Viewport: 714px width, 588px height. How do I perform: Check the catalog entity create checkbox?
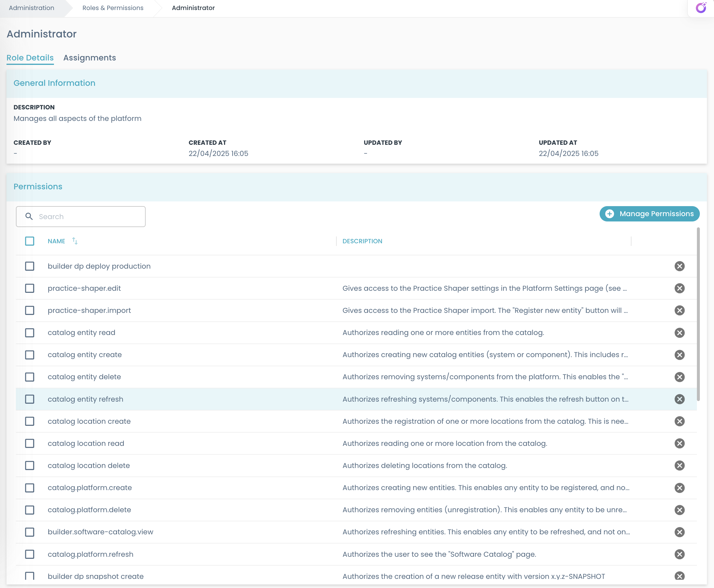coord(30,355)
